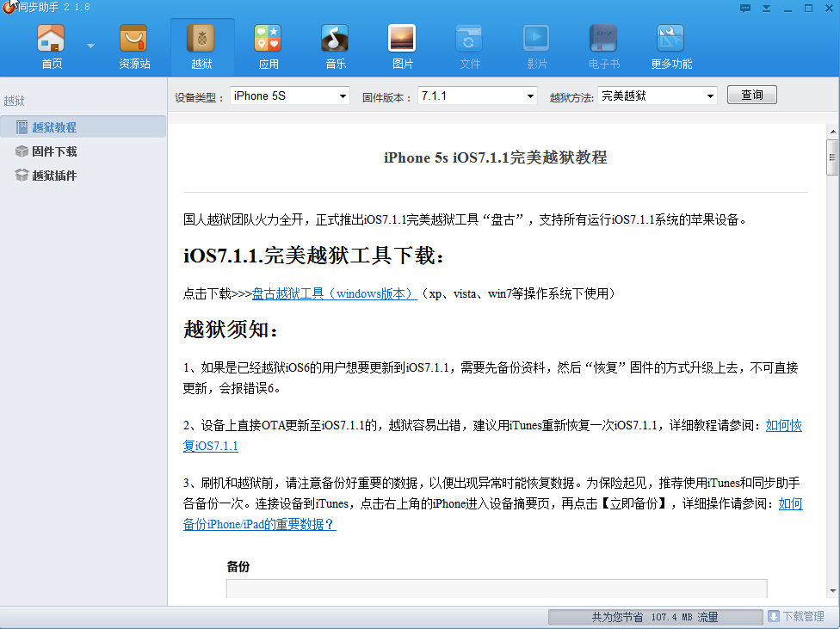
Task: Click the 下载管理 download manager button
Action: [796, 617]
